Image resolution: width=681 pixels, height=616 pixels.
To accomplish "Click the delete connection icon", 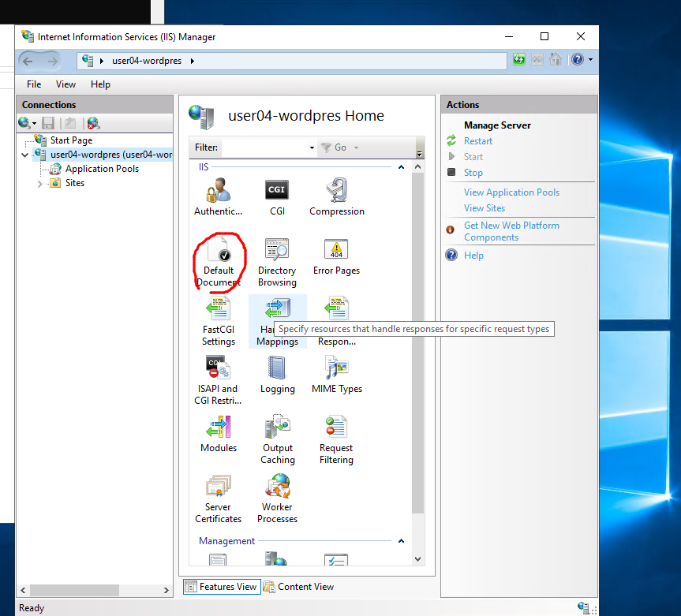I will (93, 123).
